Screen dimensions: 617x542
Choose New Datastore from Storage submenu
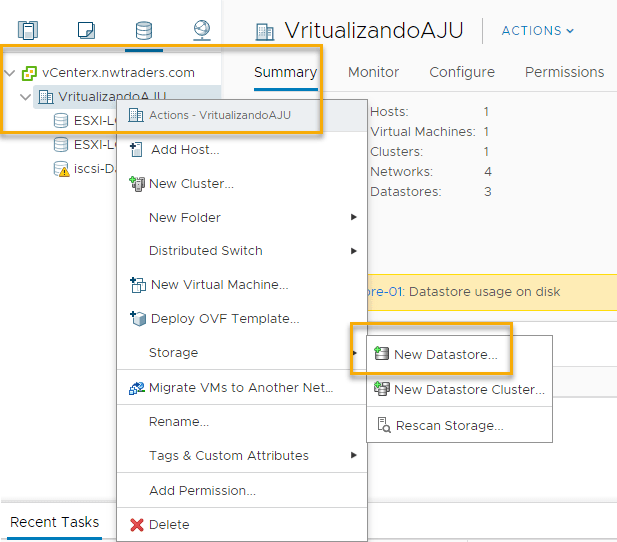tap(444, 354)
